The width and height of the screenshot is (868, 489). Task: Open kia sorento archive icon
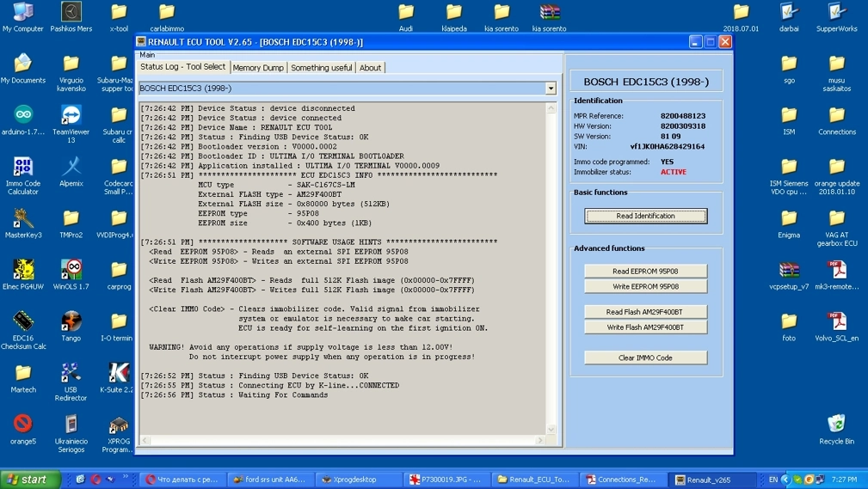549,16
